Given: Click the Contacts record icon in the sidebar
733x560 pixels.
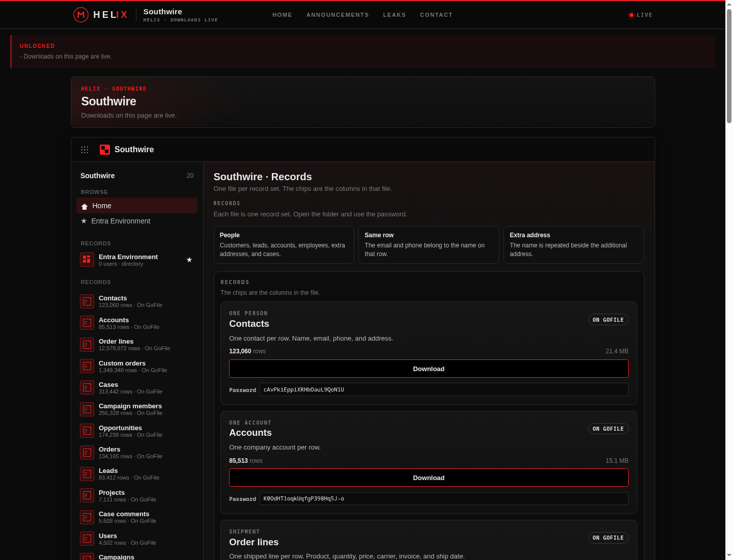Looking at the screenshot, I should point(87,301).
